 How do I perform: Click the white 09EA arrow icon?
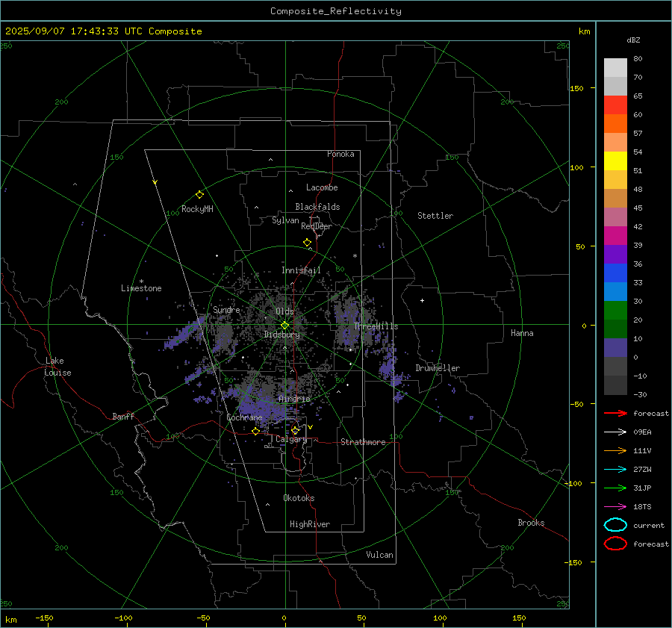click(615, 432)
